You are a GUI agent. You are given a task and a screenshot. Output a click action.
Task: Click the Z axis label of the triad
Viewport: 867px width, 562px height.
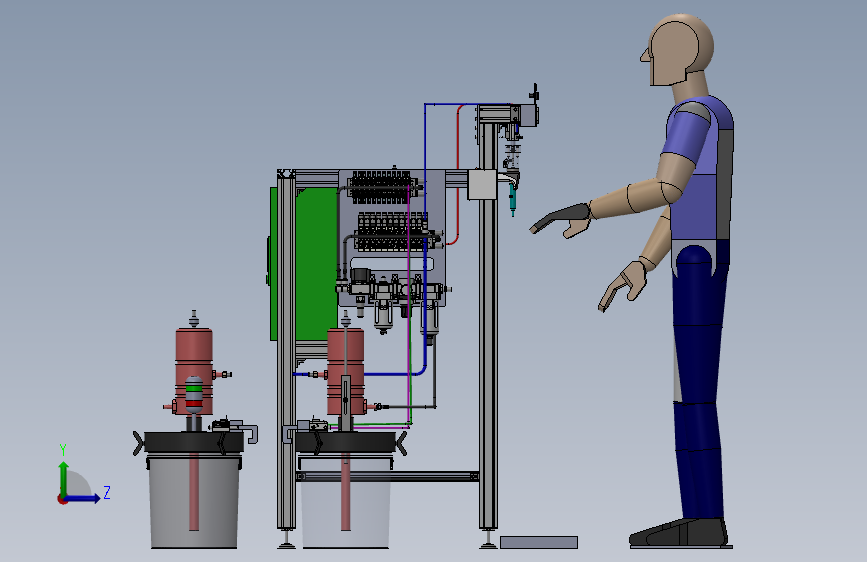coord(107,492)
